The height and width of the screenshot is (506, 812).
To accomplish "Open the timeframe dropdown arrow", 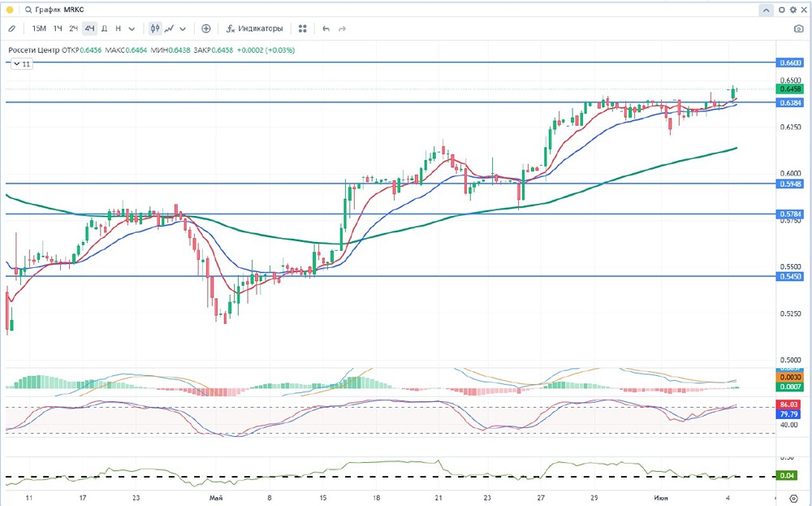I will (x=132, y=29).
